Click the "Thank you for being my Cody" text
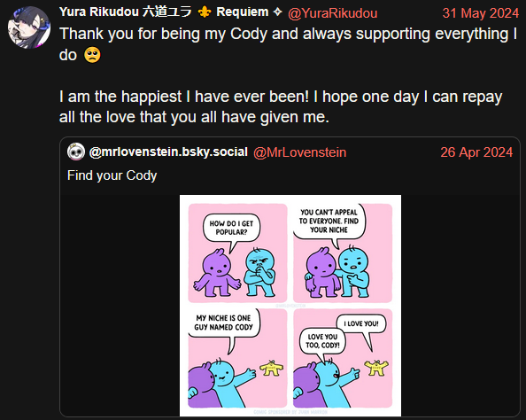This screenshot has height=420, width=526. coord(163,35)
